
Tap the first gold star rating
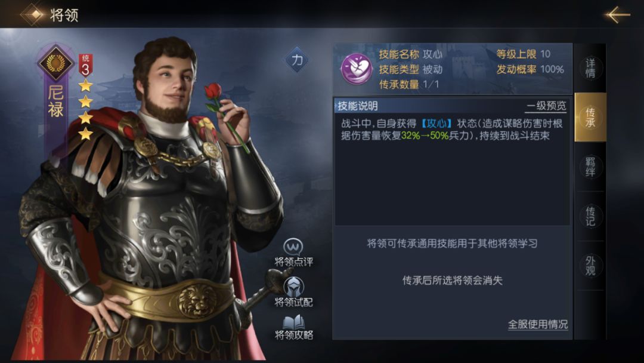[x=85, y=85]
